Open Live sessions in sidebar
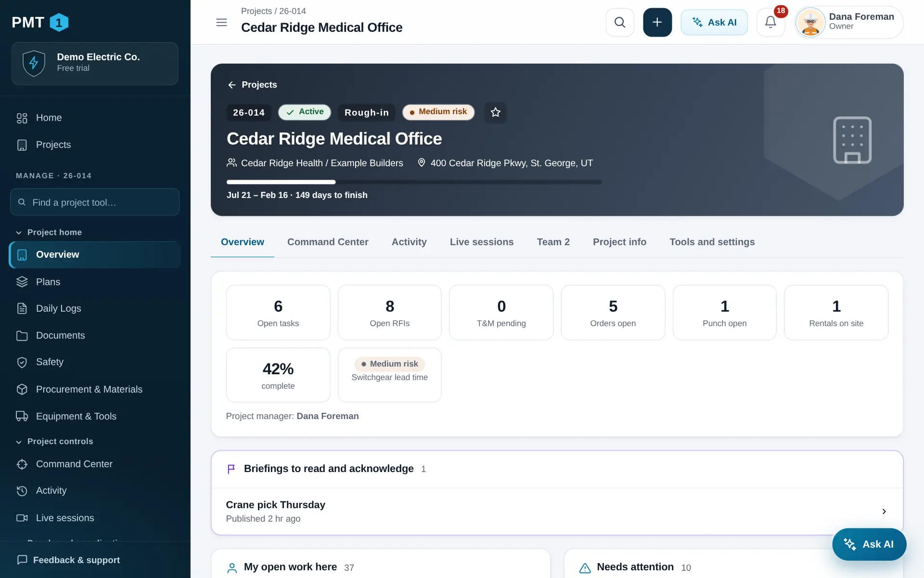 click(95, 518)
